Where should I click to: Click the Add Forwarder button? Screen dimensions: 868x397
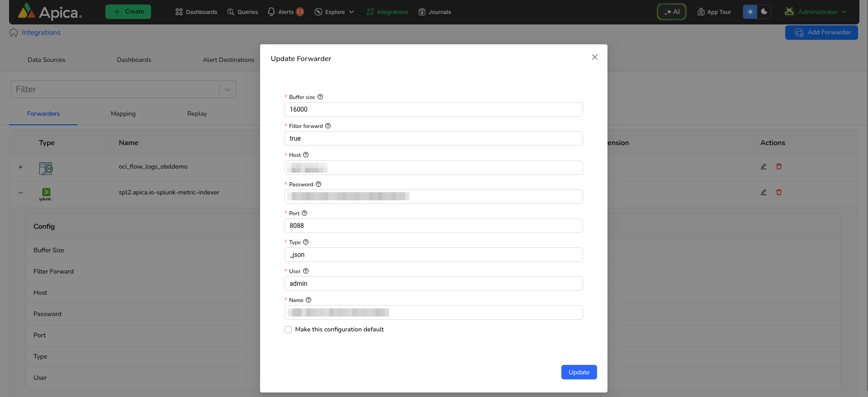(821, 33)
